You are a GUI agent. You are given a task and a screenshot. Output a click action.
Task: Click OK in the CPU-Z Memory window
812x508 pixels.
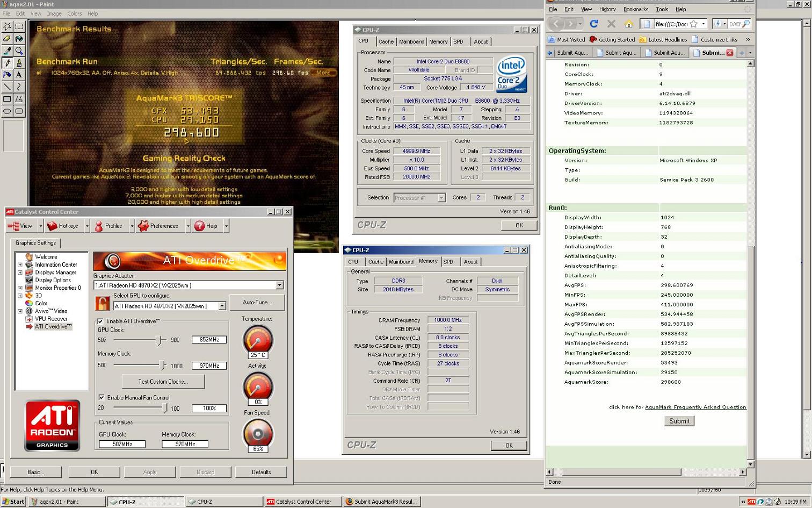coord(509,446)
